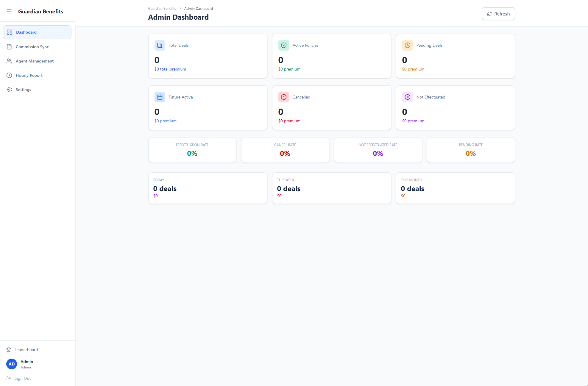
Task: Click the hamburger menu icon
Action: coord(9,11)
